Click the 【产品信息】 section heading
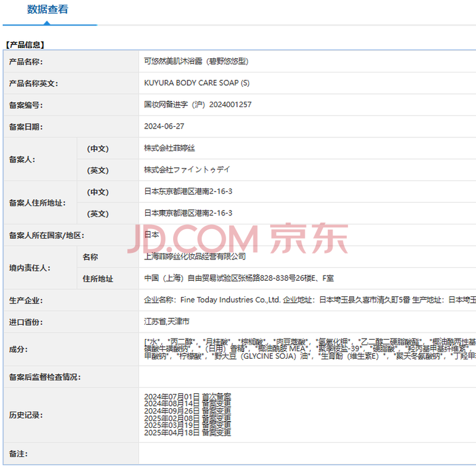 coord(25,45)
